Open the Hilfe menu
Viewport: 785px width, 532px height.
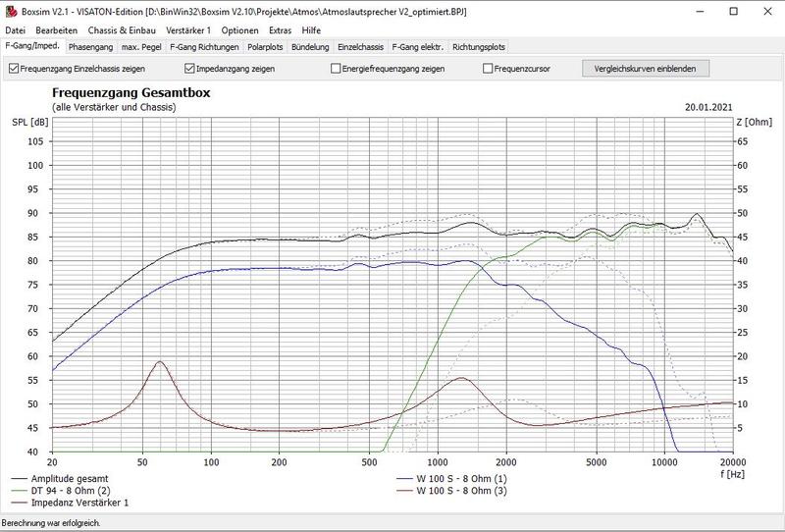pyautogui.click(x=311, y=30)
